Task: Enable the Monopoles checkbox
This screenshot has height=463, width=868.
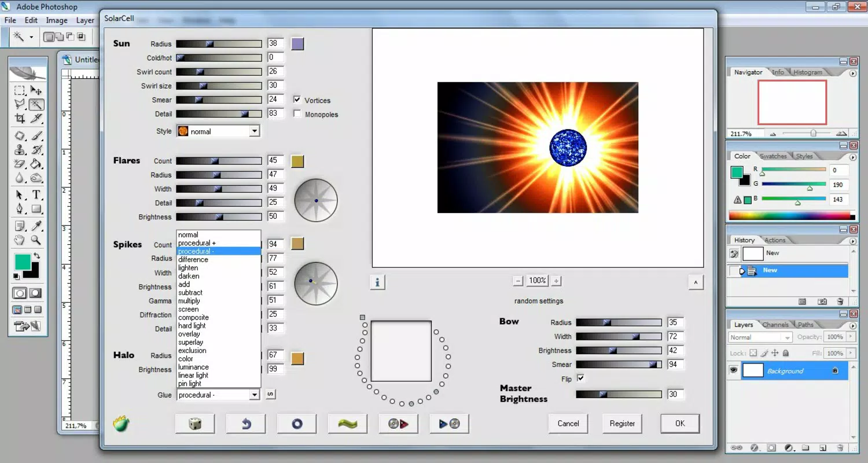Action: (x=297, y=114)
